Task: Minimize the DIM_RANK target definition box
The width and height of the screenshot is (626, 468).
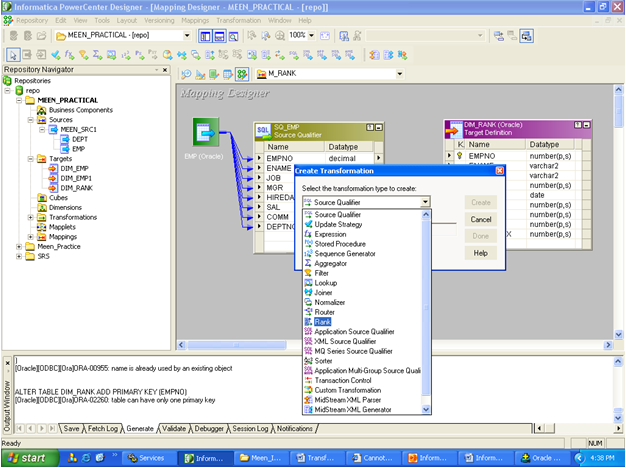Action: point(586,125)
